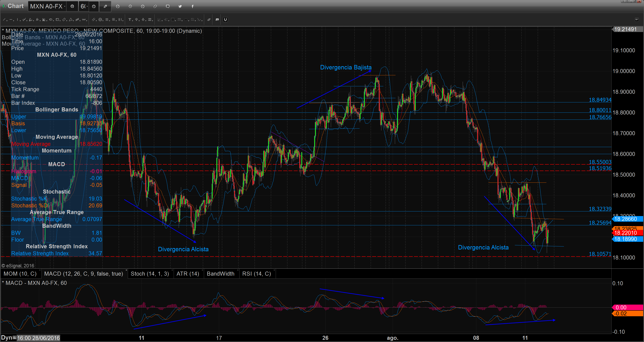The width and height of the screenshot is (644, 342).
Task: Click the trading arrows icon
Action: click(x=155, y=6)
